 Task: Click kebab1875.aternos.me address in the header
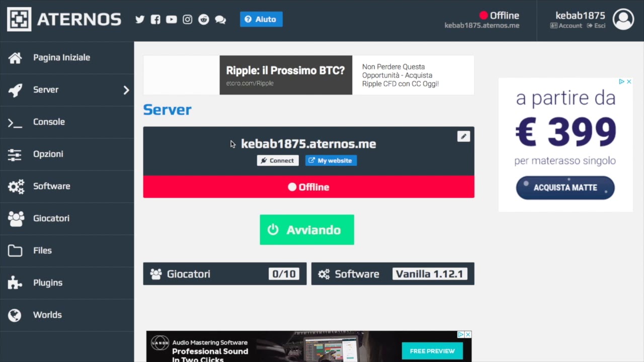point(482,25)
